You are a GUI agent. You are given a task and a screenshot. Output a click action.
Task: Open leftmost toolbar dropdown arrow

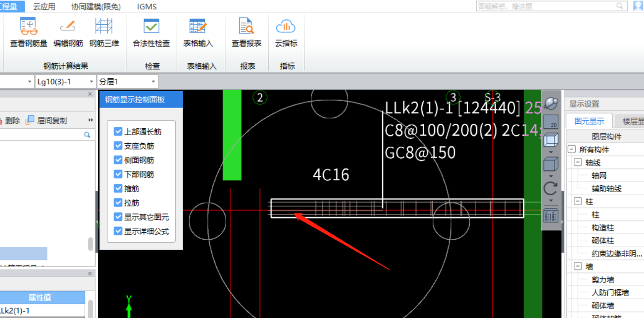(x=29, y=81)
